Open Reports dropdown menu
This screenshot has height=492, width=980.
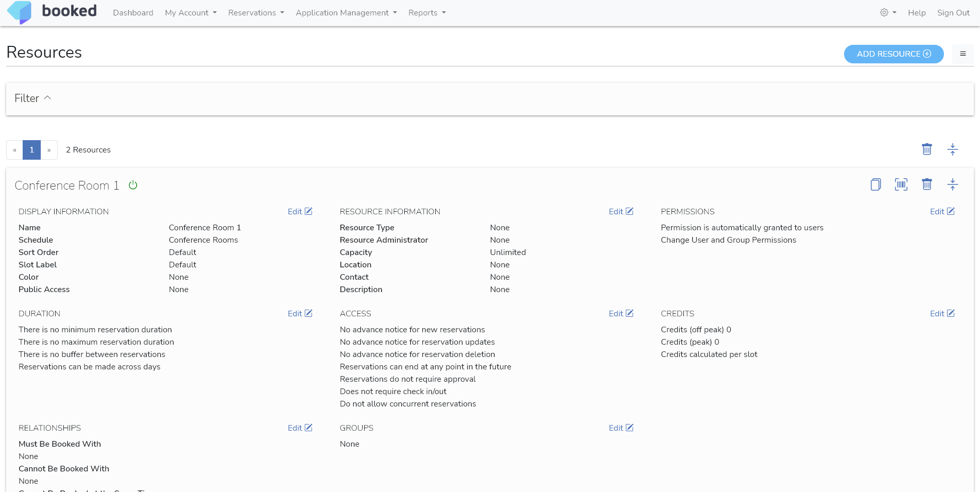427,12
